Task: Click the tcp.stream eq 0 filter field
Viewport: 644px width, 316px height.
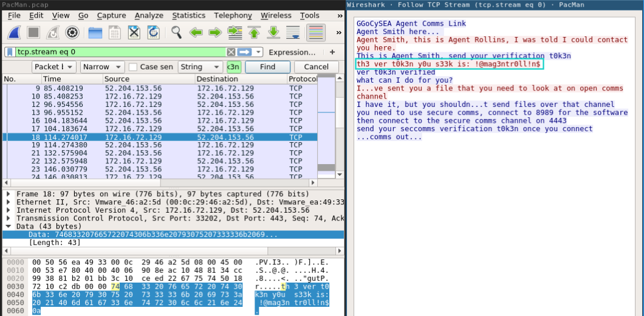Action: tap(120, 52)
